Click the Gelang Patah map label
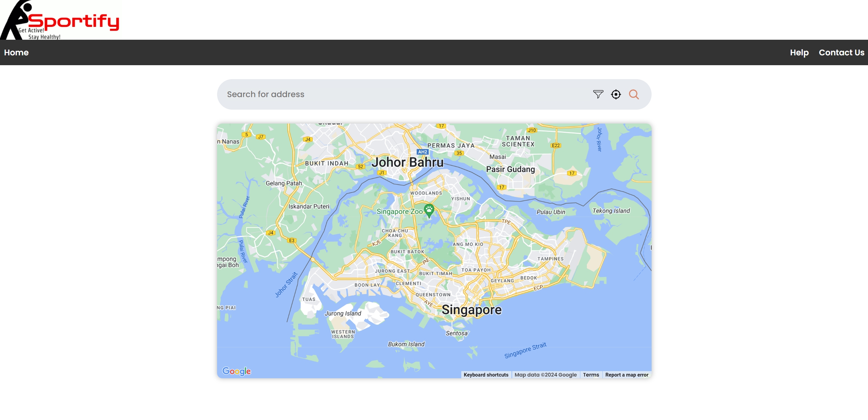The width and height of the screenshot is (868, 420). (x=284, y=183)
